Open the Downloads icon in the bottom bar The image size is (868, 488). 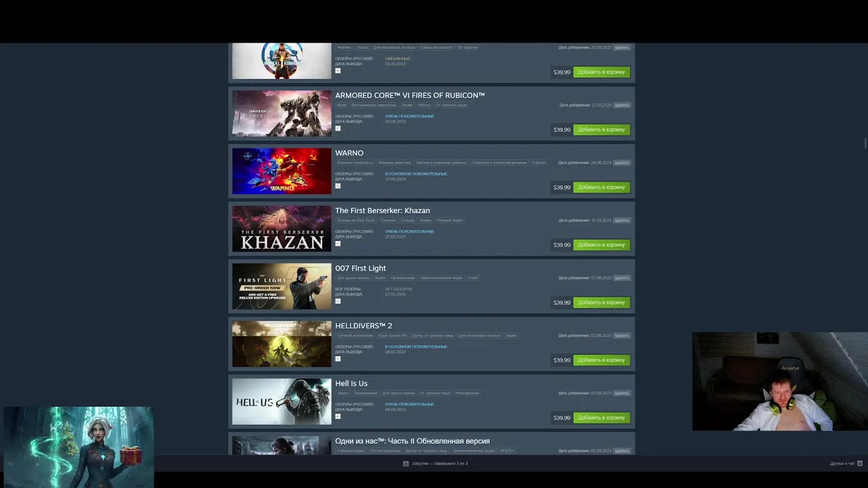tap(406, 464)
